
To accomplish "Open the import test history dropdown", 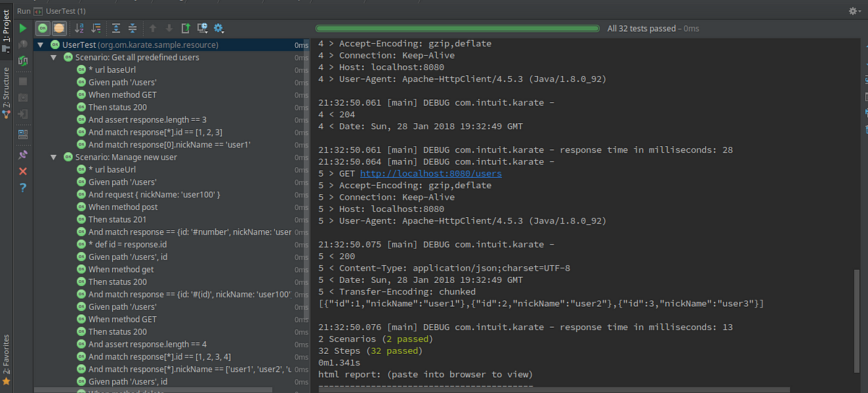I will pos(203,28).
